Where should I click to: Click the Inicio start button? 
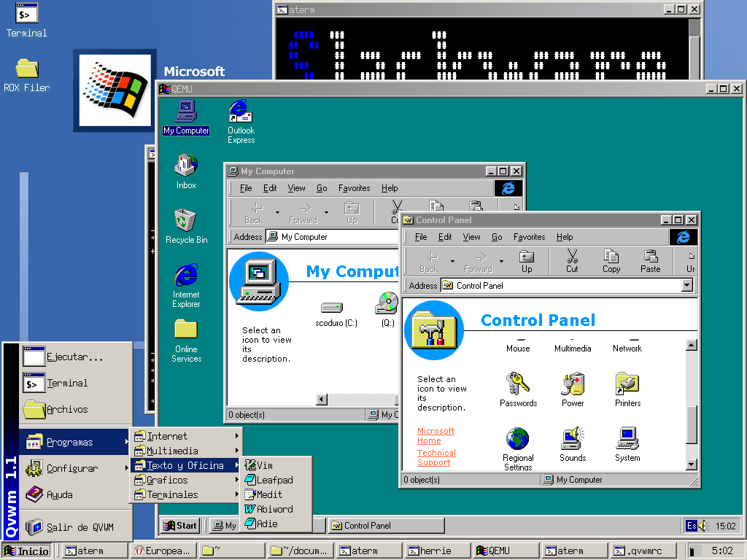coord(27,551)
